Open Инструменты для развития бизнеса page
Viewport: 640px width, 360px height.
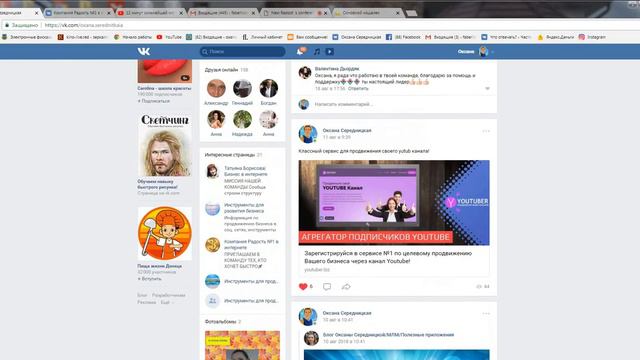coord(244,208)
